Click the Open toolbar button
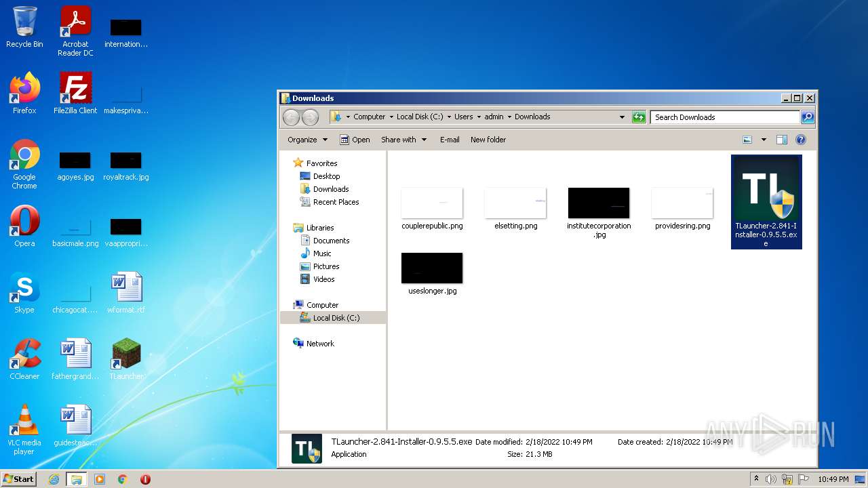This screenshot has height=488, width=868. [x=355, y=140]
